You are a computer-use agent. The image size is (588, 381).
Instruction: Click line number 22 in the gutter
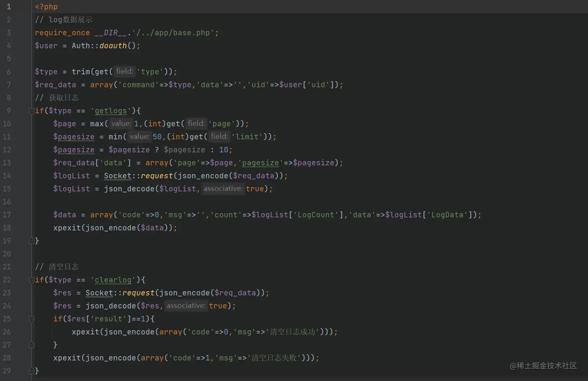(x=7, y=280)
